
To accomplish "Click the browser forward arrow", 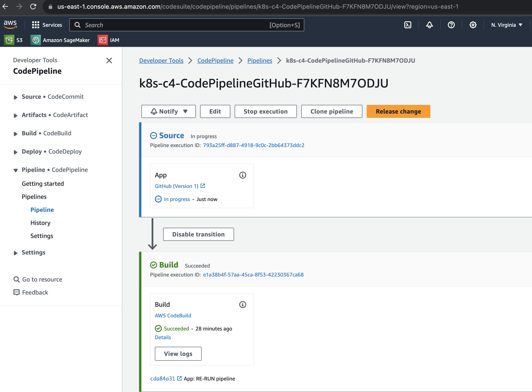I will tap(19, 7).
